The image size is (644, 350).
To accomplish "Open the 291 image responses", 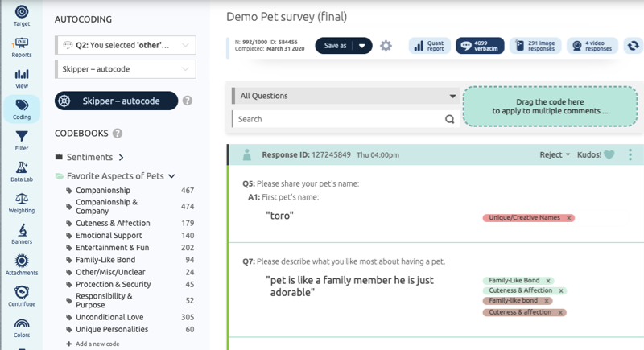I will (535, 46).
